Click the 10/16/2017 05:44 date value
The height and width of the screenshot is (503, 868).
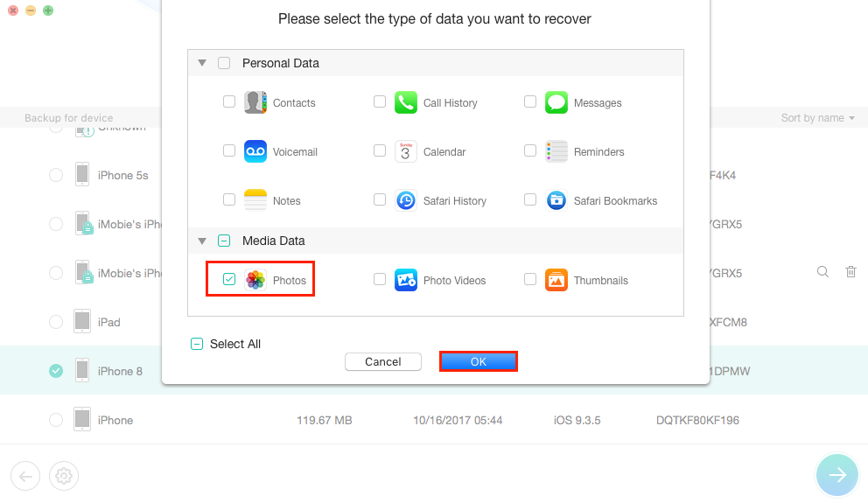[458, 420]
